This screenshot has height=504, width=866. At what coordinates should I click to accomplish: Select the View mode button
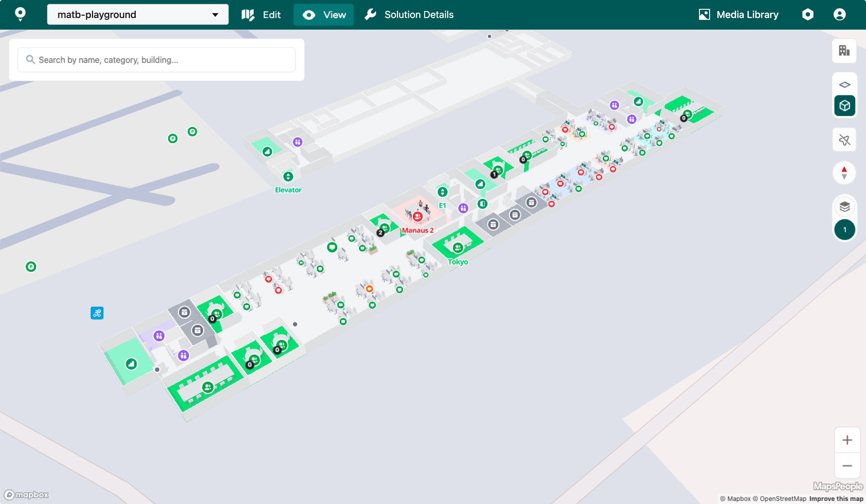[x=324, y=14]
